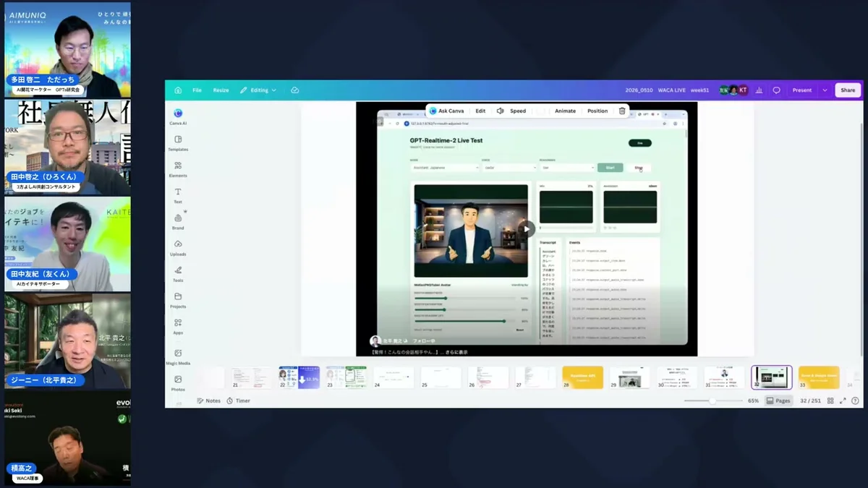Click Speed in the floating toolbar
868x488 pixels.
518,111
